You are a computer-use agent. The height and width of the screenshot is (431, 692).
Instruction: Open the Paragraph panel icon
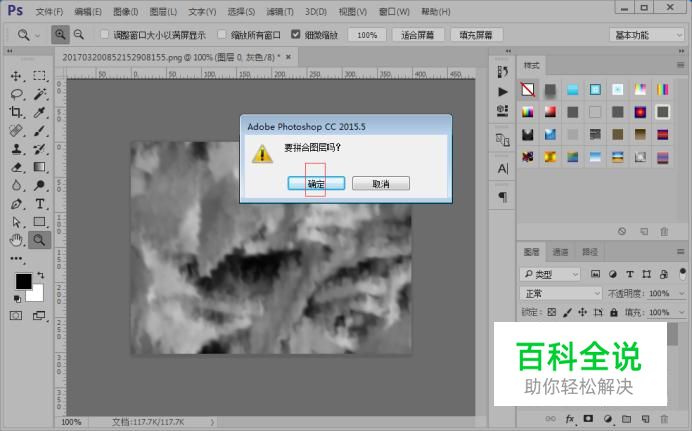(503, 196)
